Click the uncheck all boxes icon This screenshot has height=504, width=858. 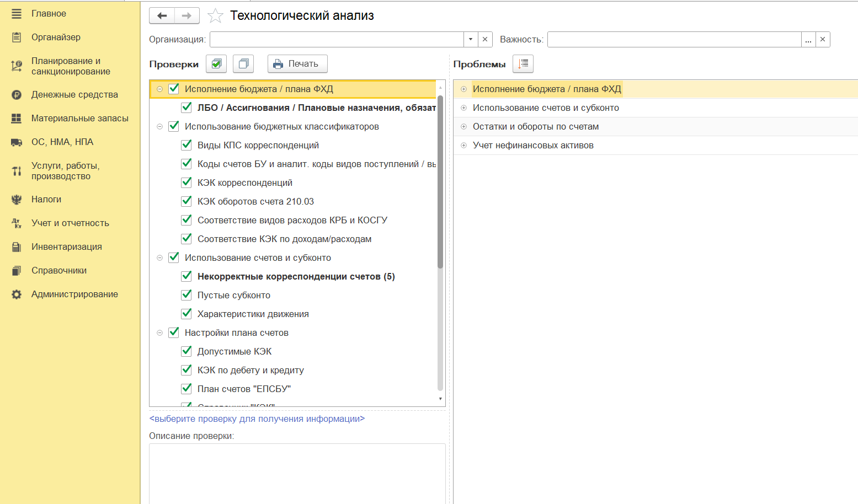point(243,64)
